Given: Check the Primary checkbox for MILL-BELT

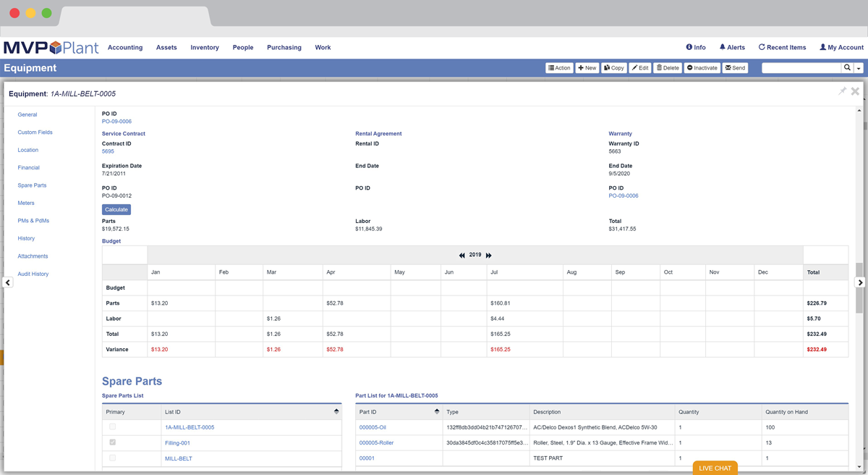Looking at the screenshot, I should (x=112, y=458).
